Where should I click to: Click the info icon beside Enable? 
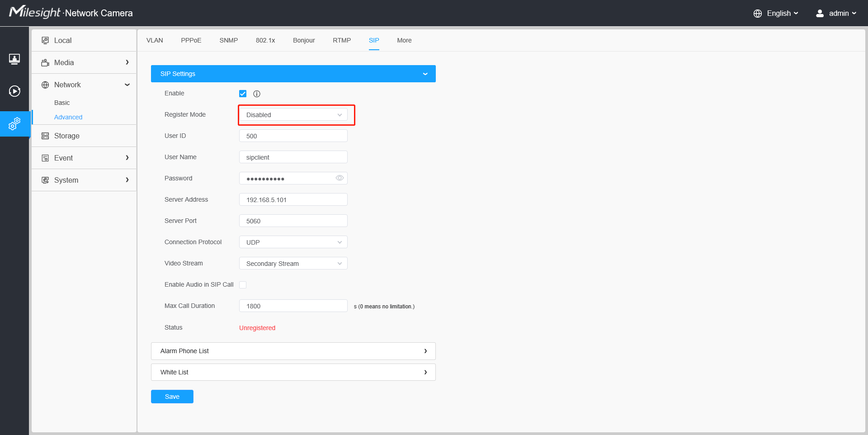(x=257, y=94)
